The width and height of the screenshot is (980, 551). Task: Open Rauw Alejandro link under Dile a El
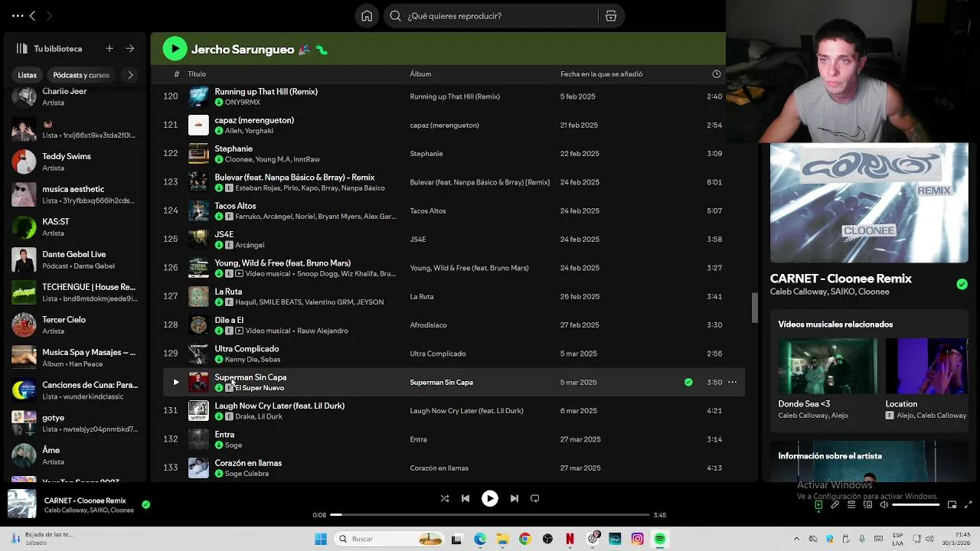[322, 331]
